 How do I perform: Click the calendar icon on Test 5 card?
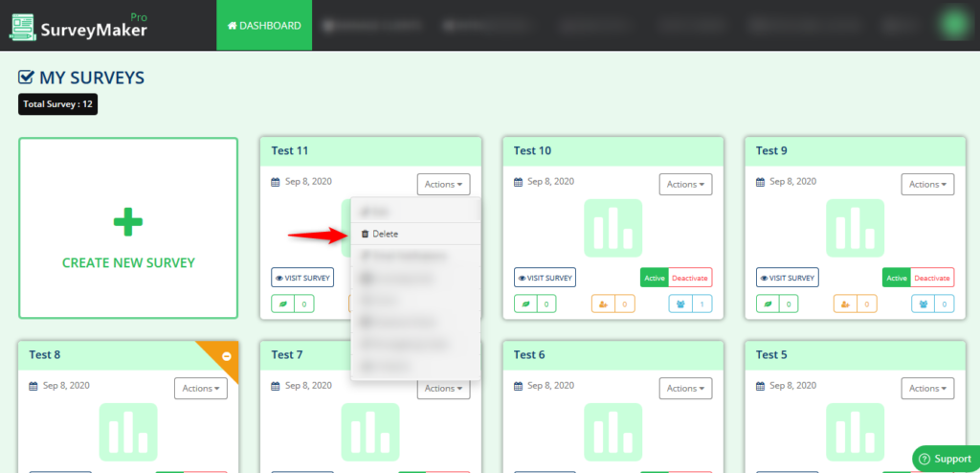click(759, 386)
